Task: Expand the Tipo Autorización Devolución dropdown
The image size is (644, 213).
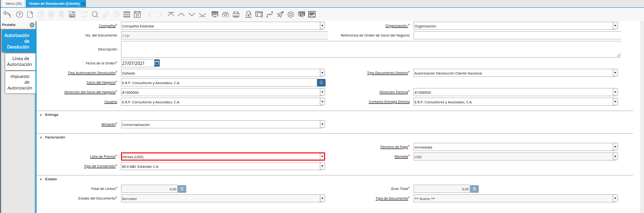Action: [322, 73]
